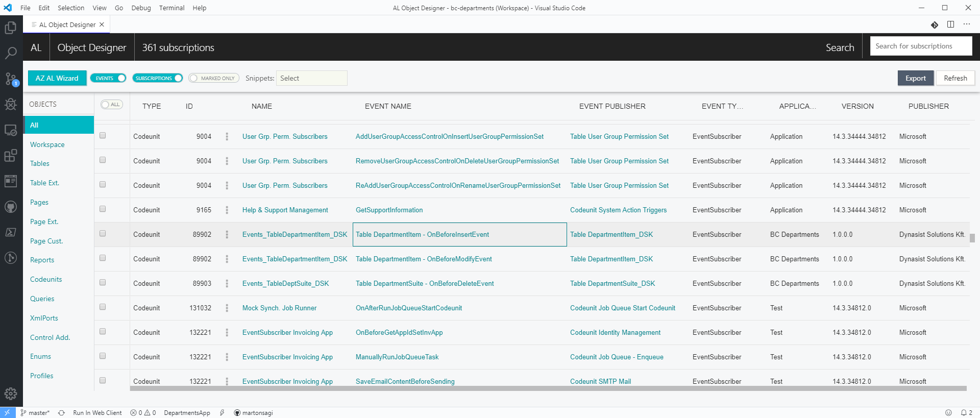Click the vertical scrollbar thumb

pos(972,238)
